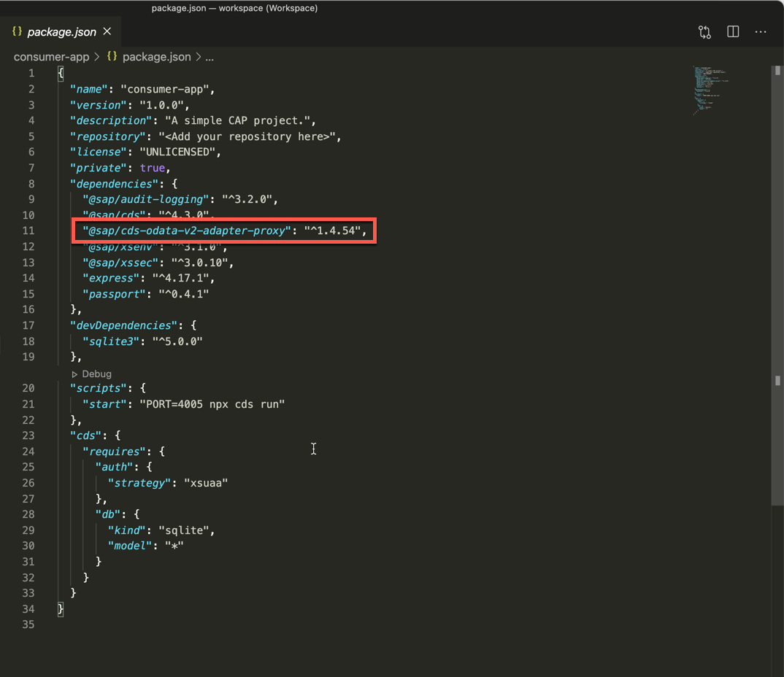The image size is (784, 677).
Task: Click line number 20 beside scripts
Action: 28,388
